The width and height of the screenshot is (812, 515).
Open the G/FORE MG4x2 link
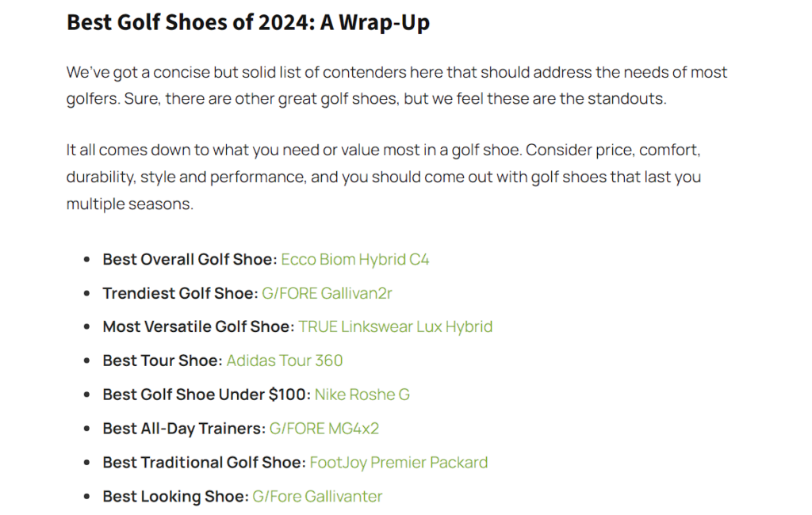coord(324,429)
